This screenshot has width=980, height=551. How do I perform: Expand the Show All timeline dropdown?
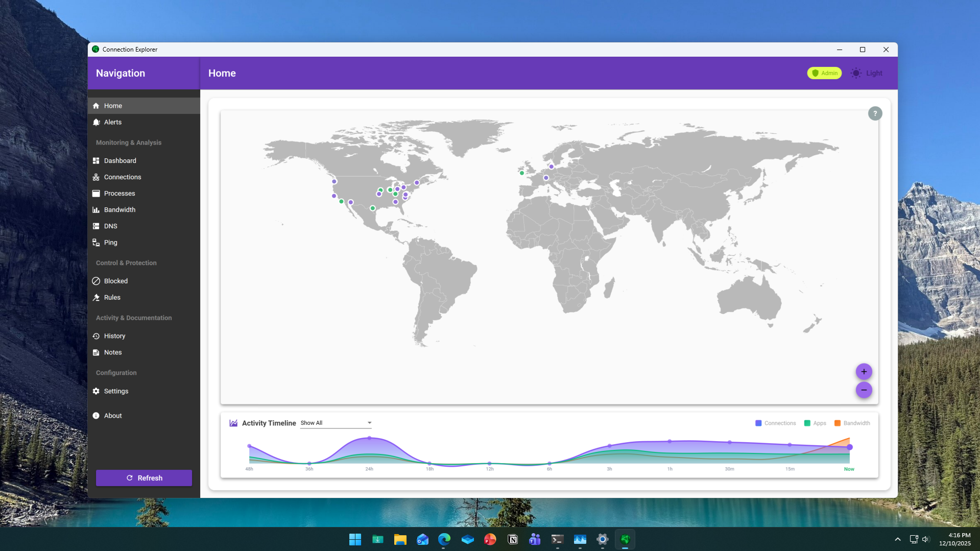[336, 423]
